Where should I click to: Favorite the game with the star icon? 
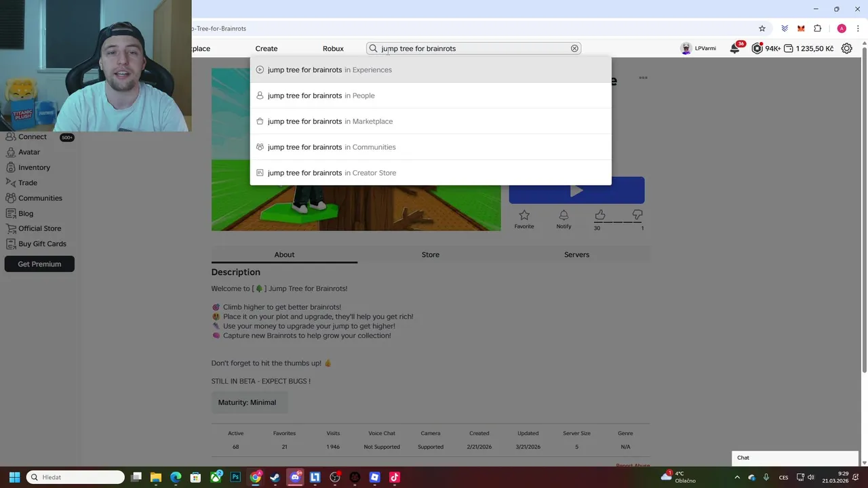pyautogui.click(x=524, y=215)
